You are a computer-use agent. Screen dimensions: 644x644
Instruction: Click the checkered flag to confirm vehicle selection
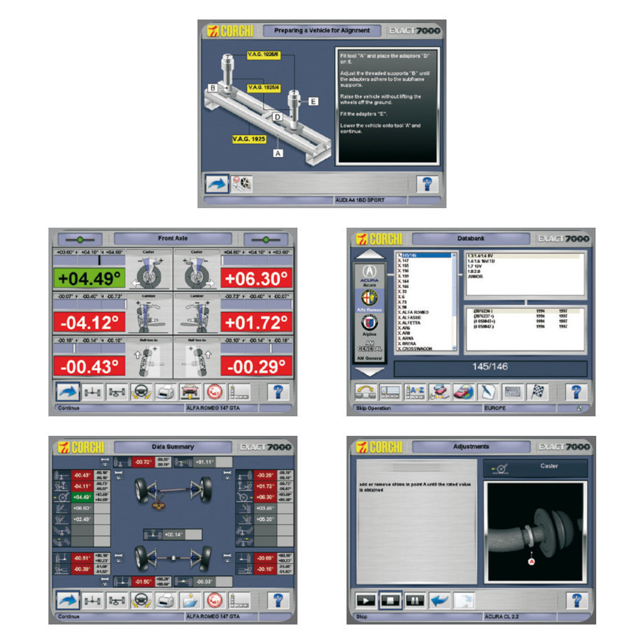tap(536, 392)
